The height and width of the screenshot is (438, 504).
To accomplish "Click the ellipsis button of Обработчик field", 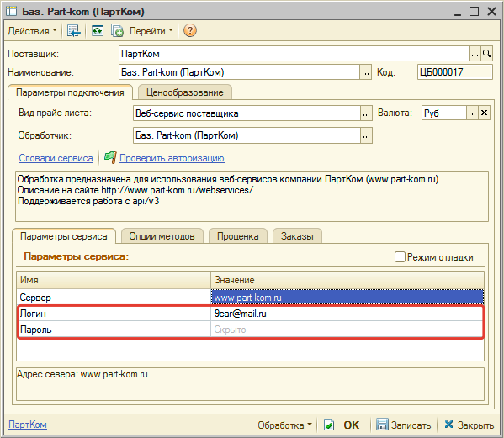I will [x=366, y=135].
